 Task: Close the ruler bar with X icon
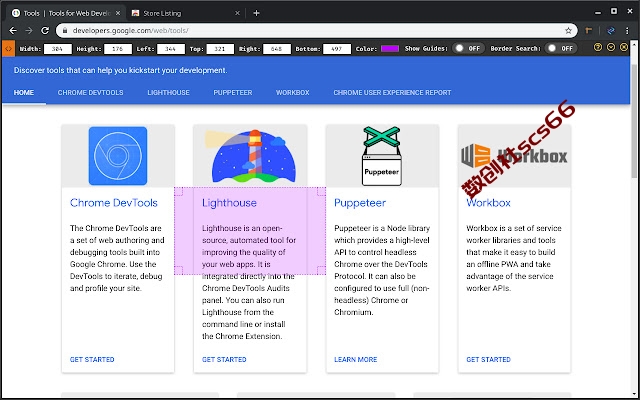click(x=624, y=48)
